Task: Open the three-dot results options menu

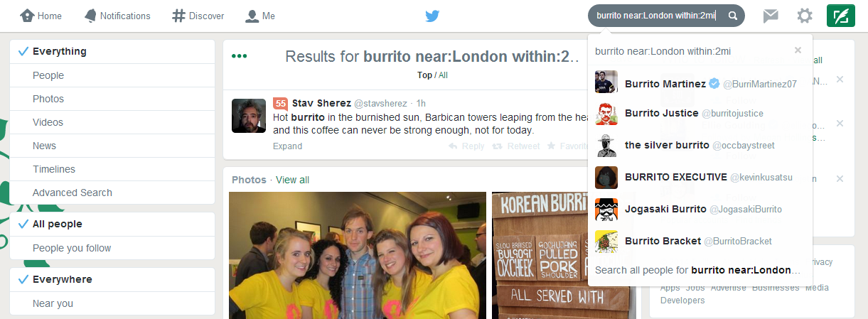Action: 240,56
